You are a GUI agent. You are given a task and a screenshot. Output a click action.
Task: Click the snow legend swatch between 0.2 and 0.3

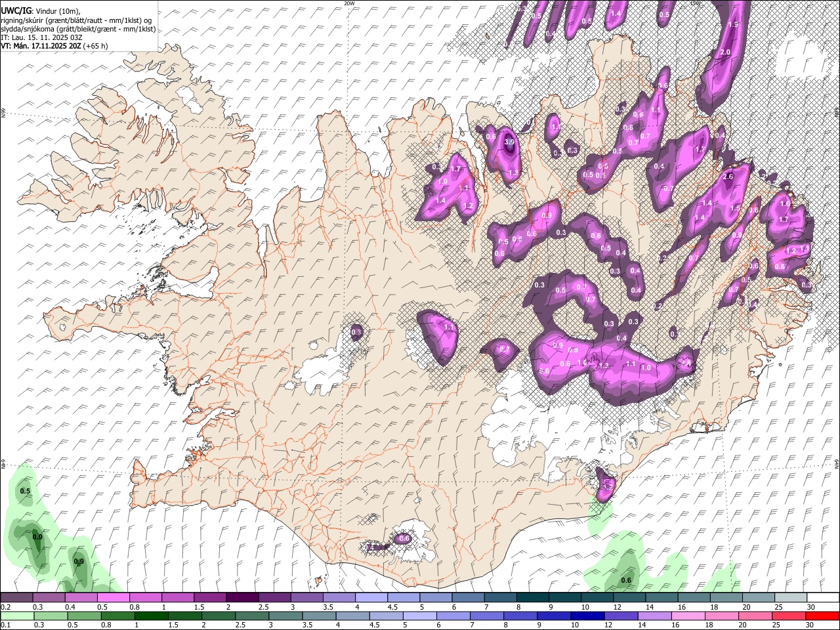pyautogui.click(x=16, y=597)
